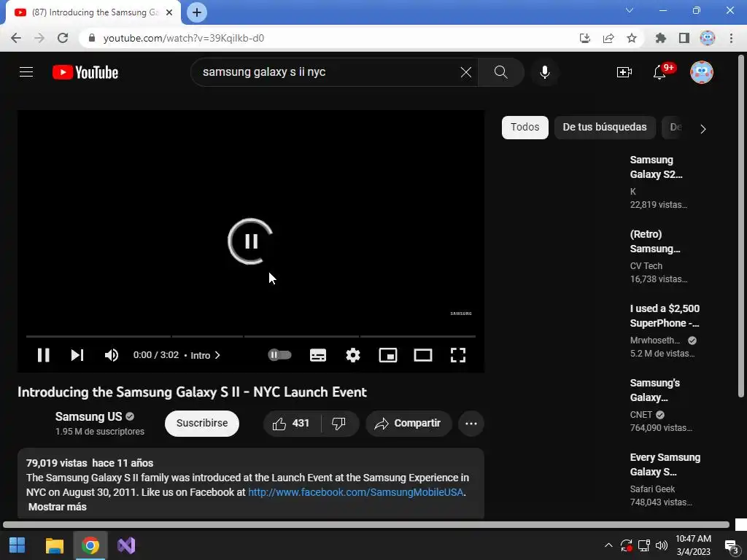
Task: Open the (Retro) Samsung video by CV Tech
Action: [655, 241]
